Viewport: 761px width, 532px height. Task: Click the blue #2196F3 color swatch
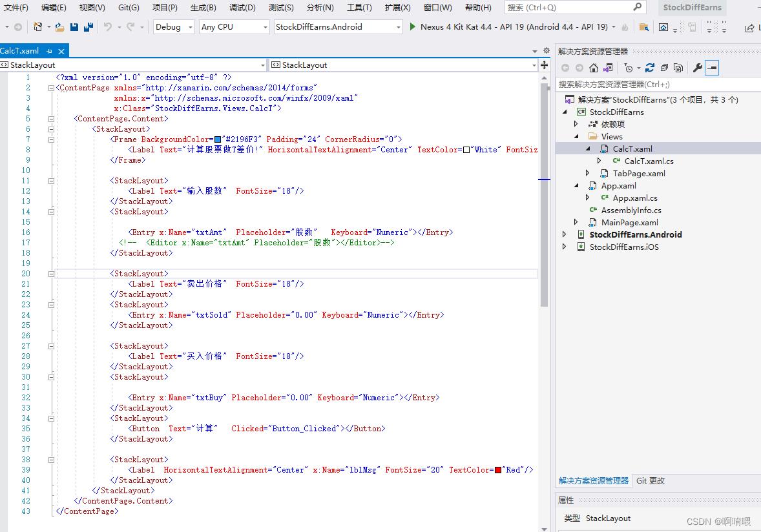[x=218, y=139]
